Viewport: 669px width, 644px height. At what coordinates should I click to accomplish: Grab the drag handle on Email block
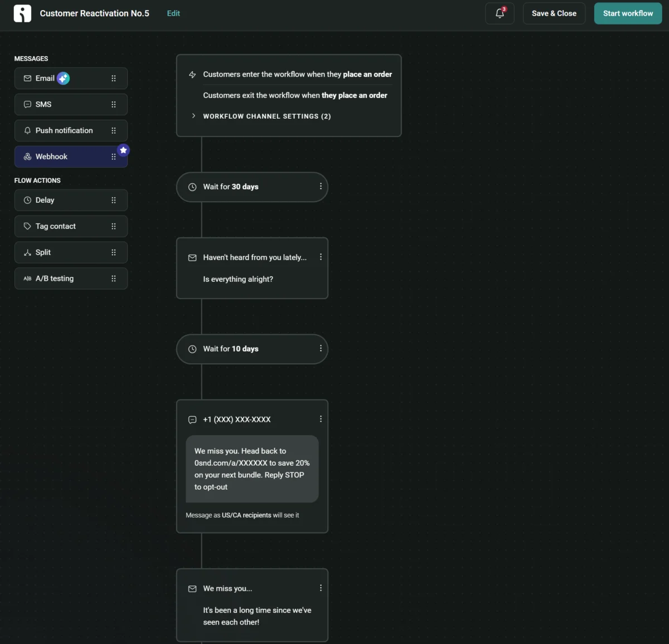(x=114, y=79)
